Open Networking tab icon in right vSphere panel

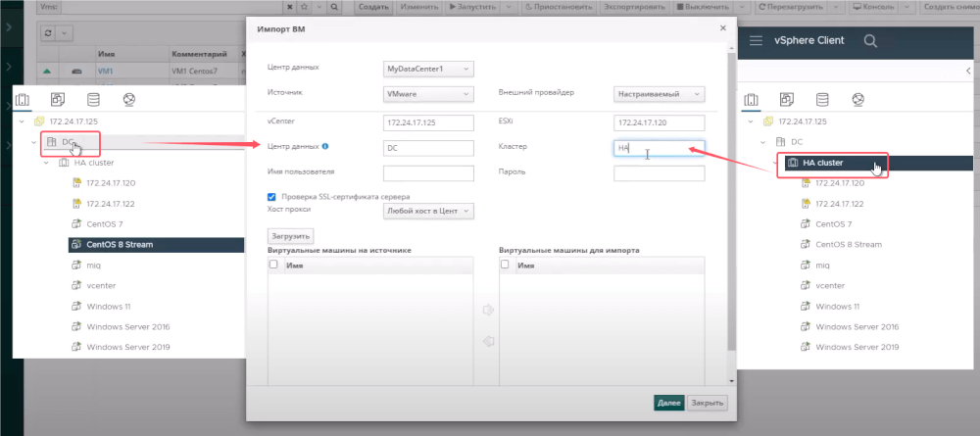pos(858,99)
